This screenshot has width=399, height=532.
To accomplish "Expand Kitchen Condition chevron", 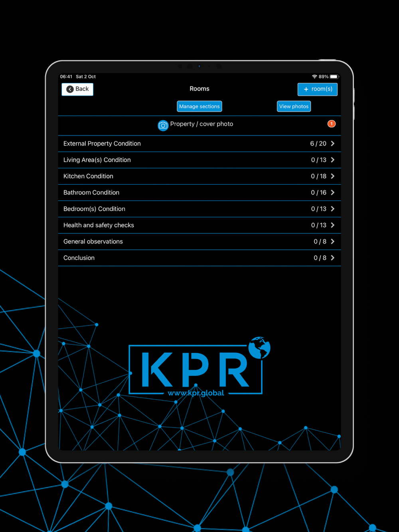I will 333,176.
